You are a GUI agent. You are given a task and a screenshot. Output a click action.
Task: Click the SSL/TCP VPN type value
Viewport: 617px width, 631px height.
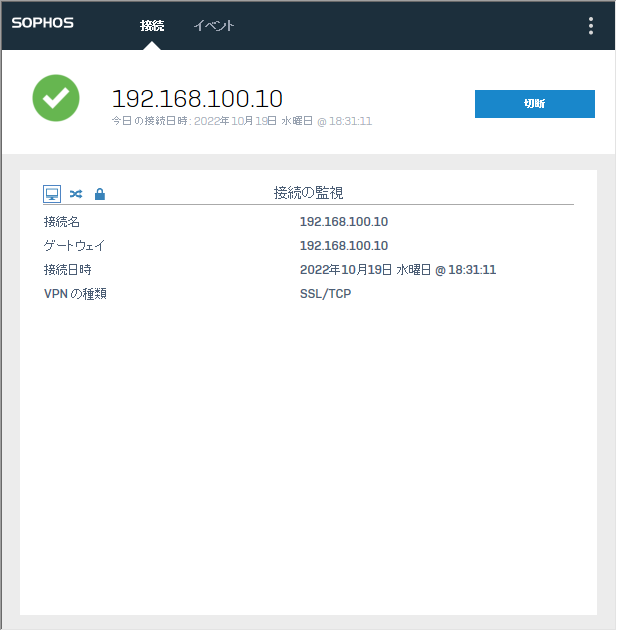pyautogui.click(x=325, y=294)
